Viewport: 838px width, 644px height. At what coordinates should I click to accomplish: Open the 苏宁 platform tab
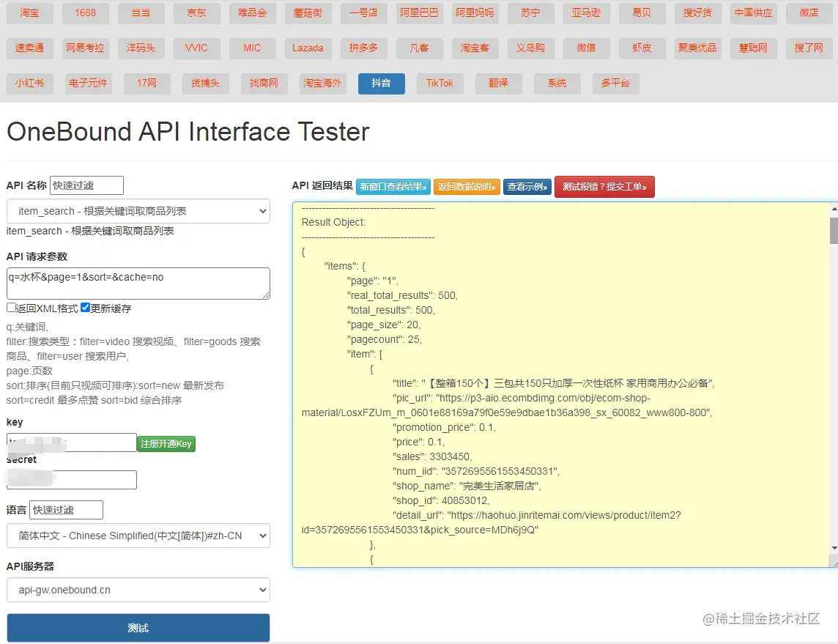tap(530, 13)
